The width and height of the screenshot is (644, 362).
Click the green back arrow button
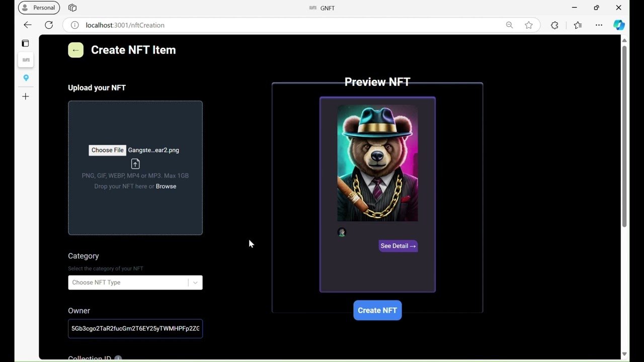75,50
